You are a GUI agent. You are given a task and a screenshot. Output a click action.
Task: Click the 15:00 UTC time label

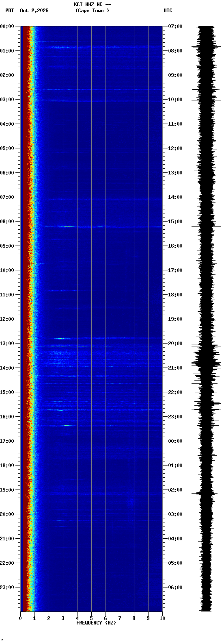pyautogui.click(x=175, y=222)
